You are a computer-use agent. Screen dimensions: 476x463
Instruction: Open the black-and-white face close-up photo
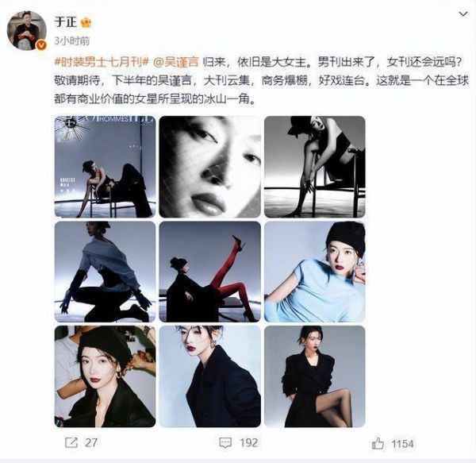pos(210,167)
